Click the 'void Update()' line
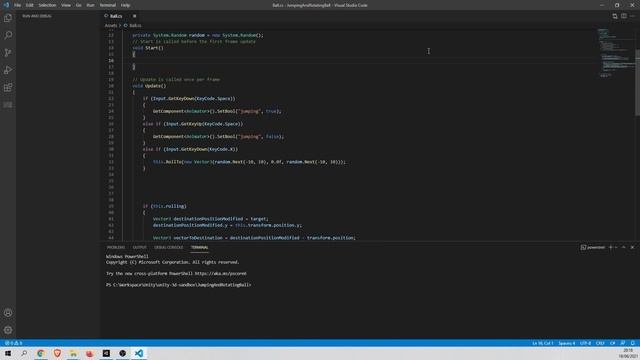The height and width of the screenshot is (360, 640). pos(149,86)
